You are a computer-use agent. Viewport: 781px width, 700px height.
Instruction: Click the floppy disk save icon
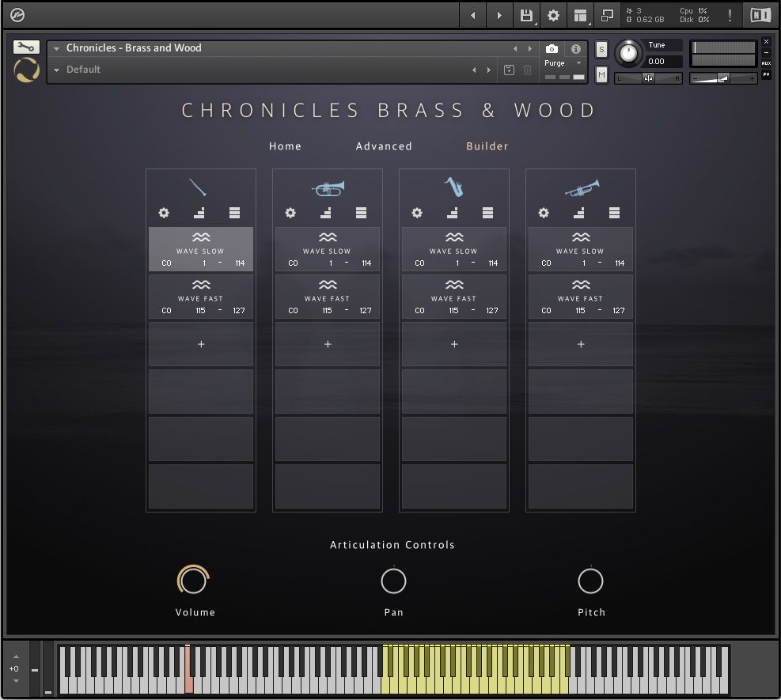(525, 15)
